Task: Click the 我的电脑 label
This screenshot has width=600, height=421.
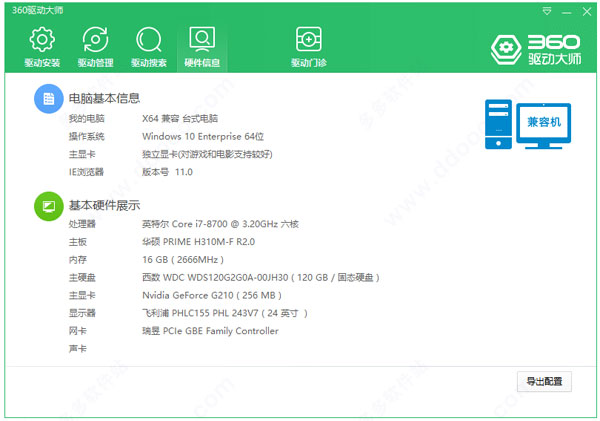Action: [86, 119]
